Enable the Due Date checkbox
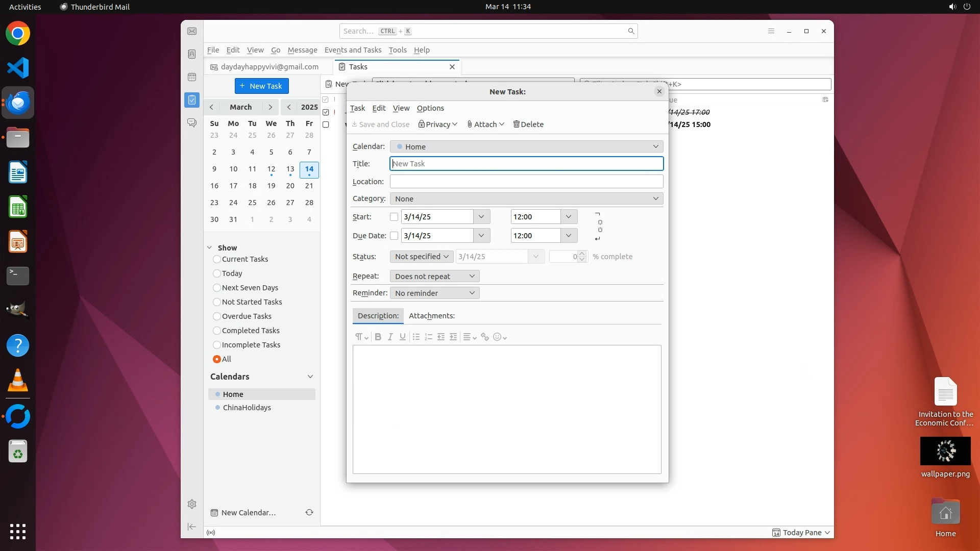 (394, 236)
